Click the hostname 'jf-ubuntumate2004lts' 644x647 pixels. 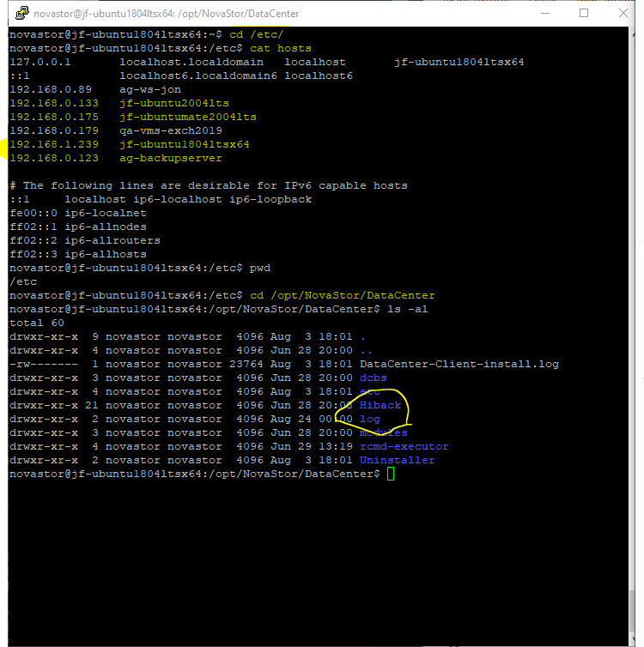[x=188, y=117]
